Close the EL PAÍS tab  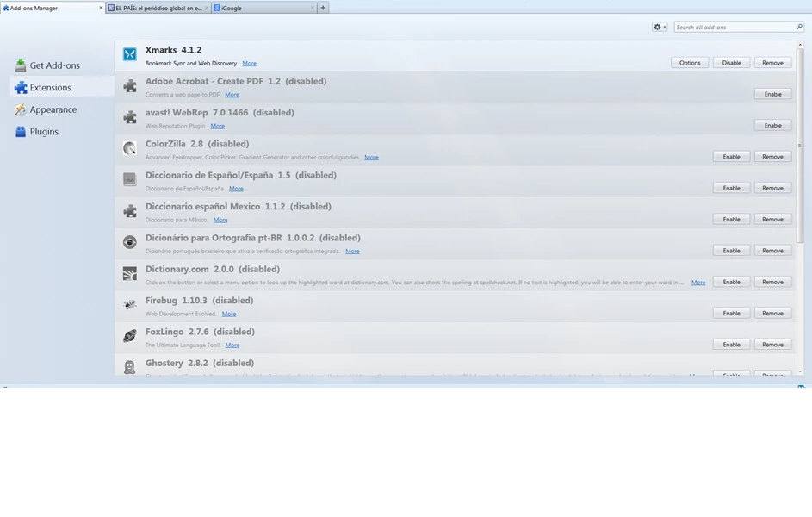pyautogui.click(x=207, y=8)
